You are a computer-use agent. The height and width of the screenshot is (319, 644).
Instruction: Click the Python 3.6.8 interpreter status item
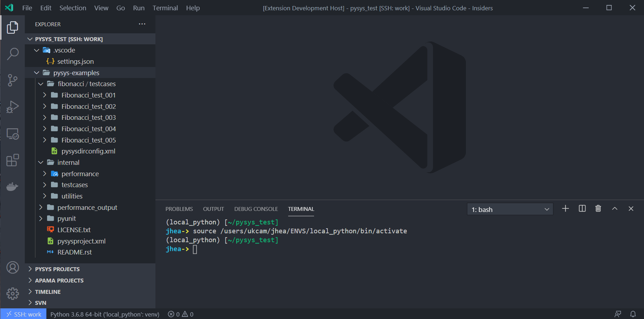coord(105,314)
